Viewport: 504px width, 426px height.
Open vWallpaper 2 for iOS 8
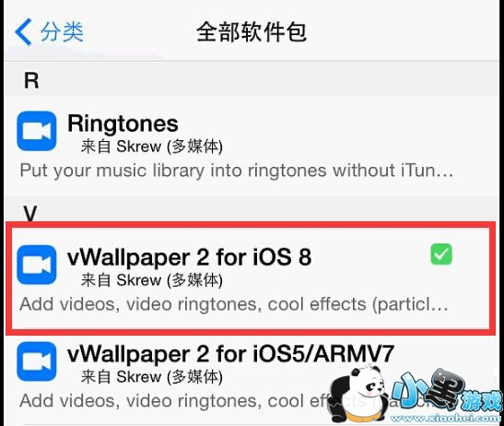(x=189, y=257)
